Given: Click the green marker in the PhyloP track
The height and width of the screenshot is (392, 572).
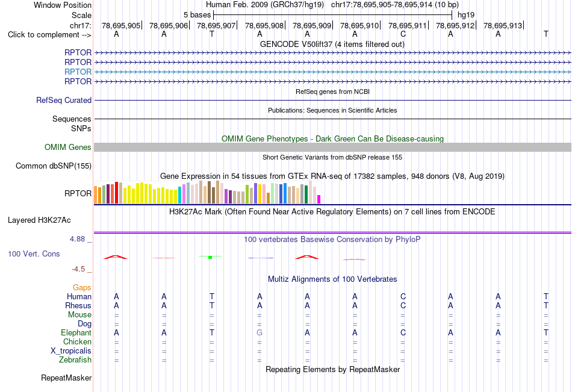Looking at the screenshot, I should (210, 257).
